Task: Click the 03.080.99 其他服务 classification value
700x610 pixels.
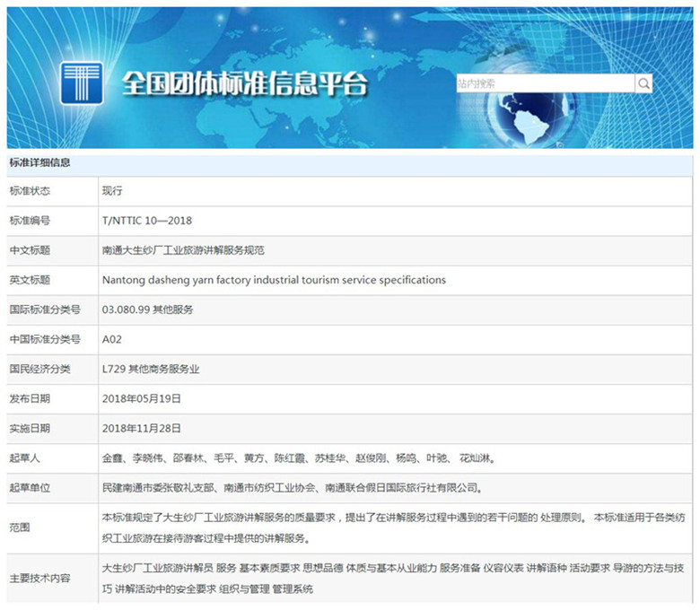Action: point(147,309)
